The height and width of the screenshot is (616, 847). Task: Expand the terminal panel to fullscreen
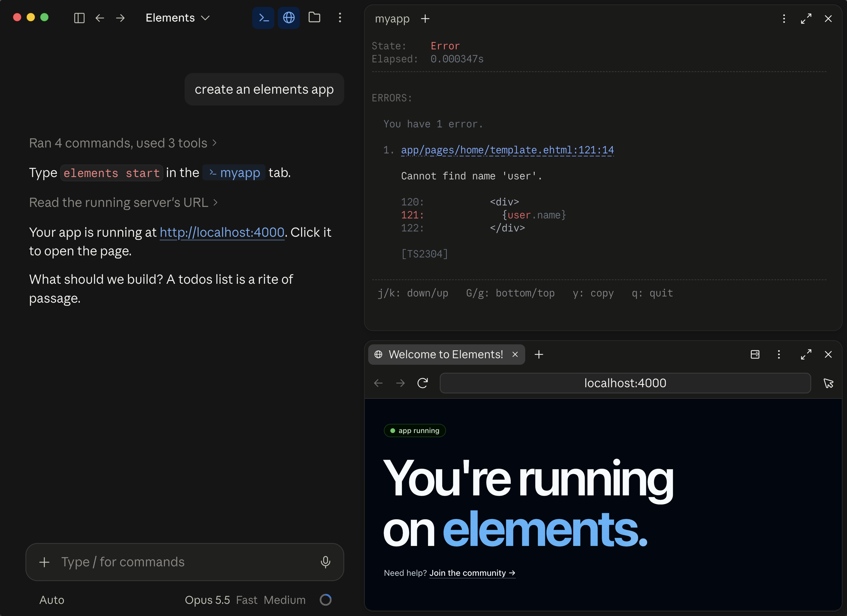point(806,19)
